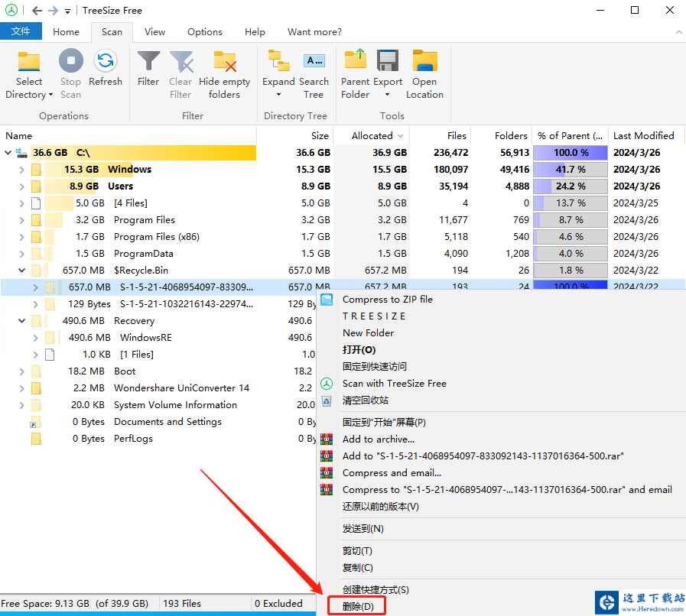Viewport: 686px width, 616px height.
Task: Collapse the C:\ root node
Action: [x=8, y=153]
